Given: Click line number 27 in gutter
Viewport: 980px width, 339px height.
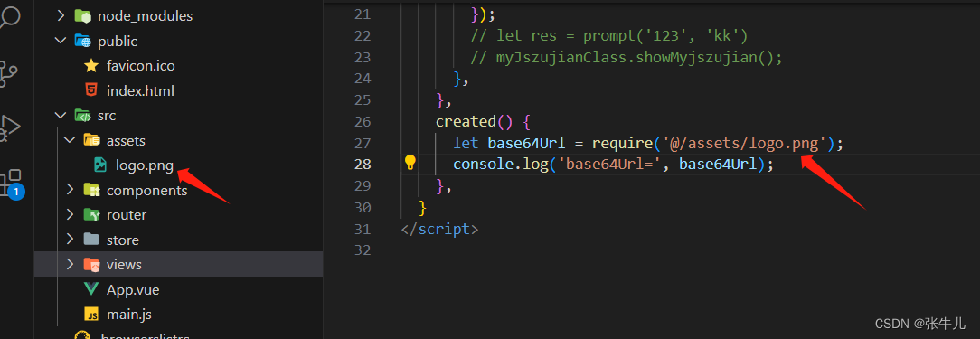Looking at the screenshot, I should [363, 143].
